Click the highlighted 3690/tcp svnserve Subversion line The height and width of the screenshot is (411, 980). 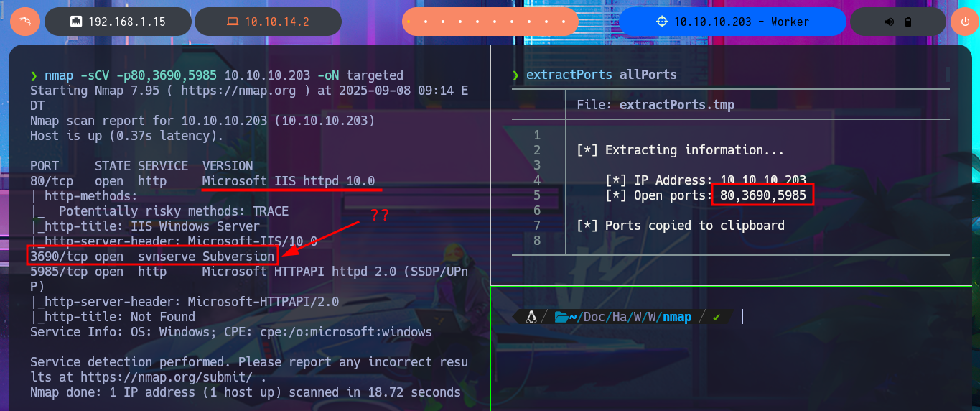coord(151,257)
